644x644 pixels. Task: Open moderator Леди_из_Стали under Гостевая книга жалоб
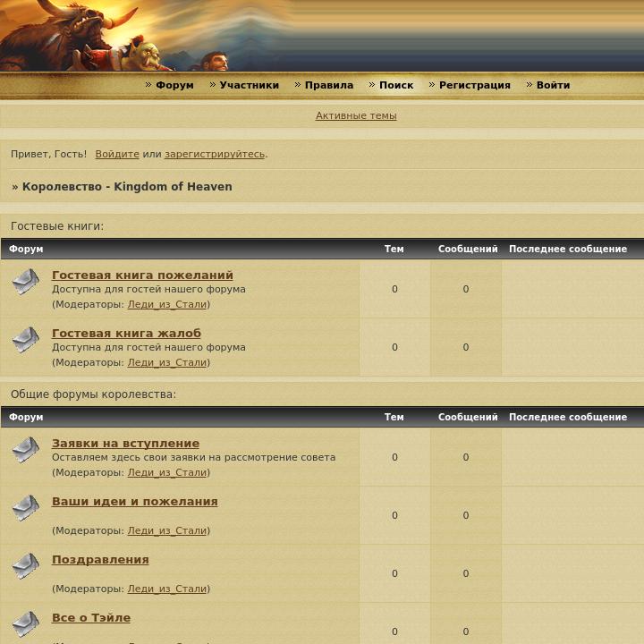(167, 362)
